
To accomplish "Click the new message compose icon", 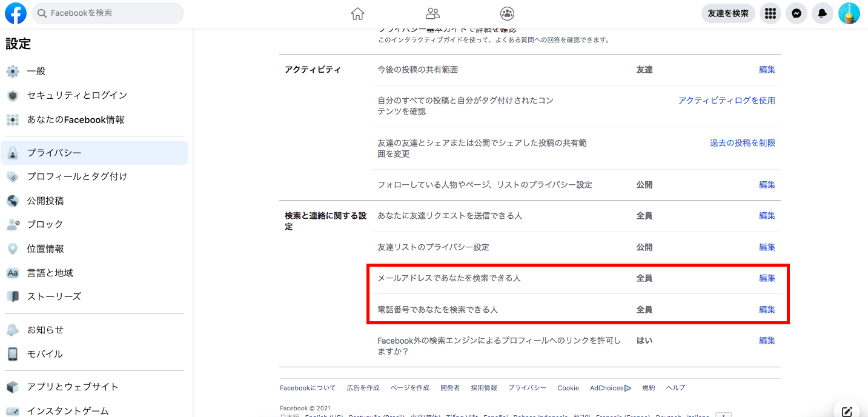I will 847,412.
